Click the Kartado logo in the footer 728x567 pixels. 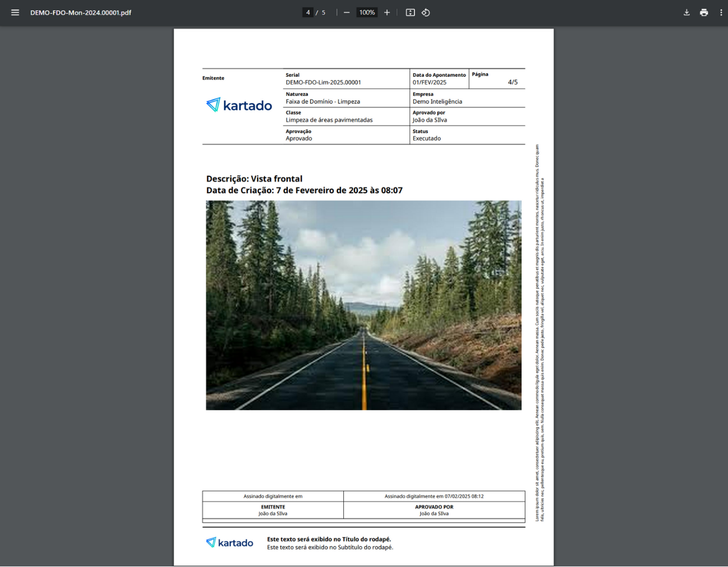(x=230, y=542)
